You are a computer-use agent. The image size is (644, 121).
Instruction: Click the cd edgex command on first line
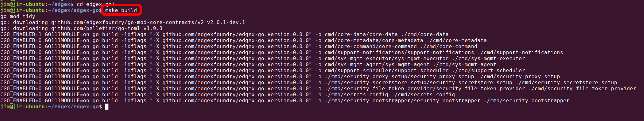coord(89,4)
